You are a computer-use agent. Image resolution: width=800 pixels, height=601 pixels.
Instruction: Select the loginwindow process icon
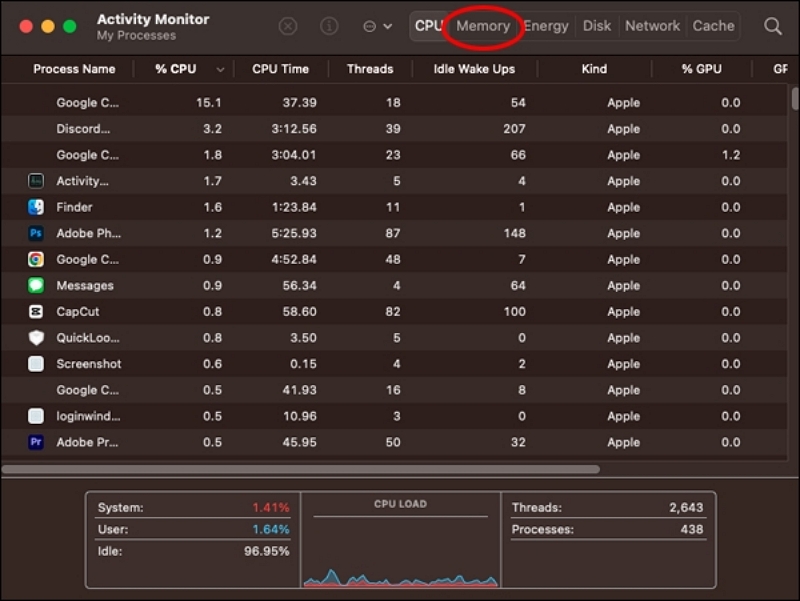(36, 416)
